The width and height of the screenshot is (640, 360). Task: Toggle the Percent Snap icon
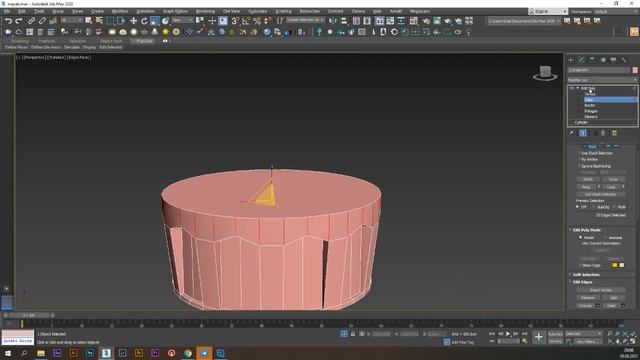click(x=257, y=20)
